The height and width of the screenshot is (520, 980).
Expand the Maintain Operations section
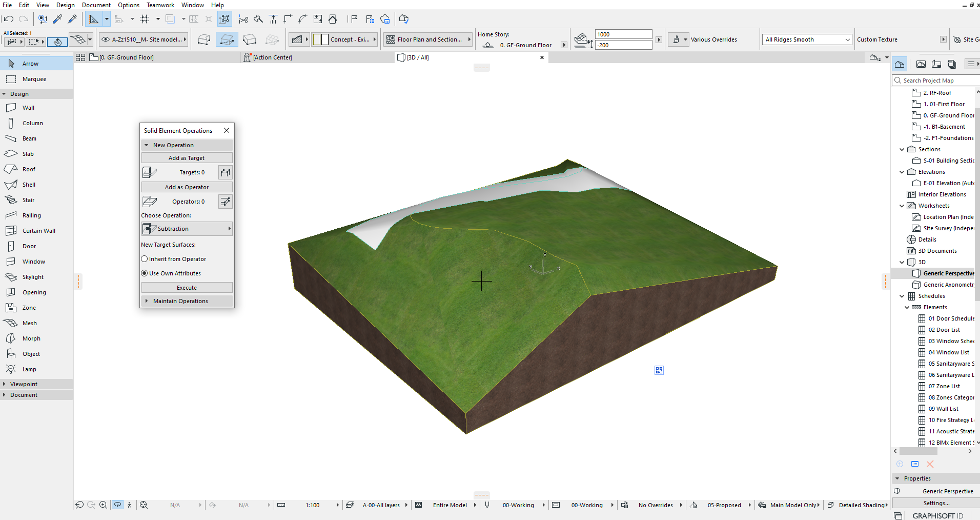pyautogui.click(x=147, y=301)
